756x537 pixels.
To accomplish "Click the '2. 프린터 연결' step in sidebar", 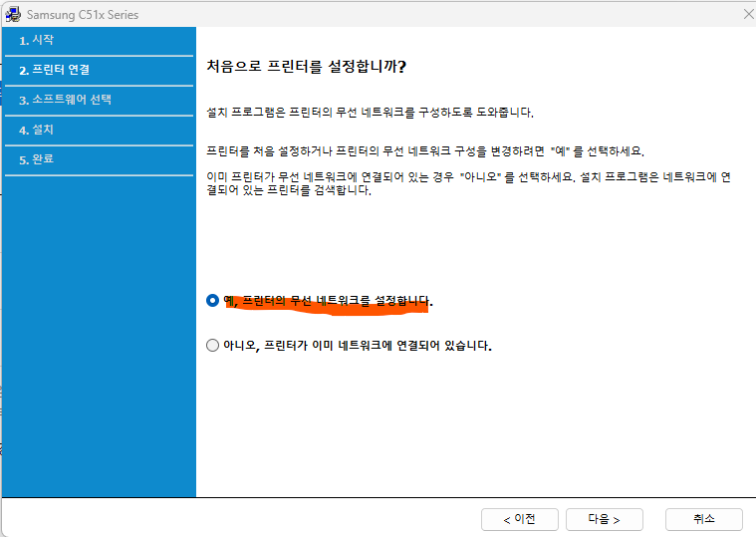I will (x=55, y=70).
